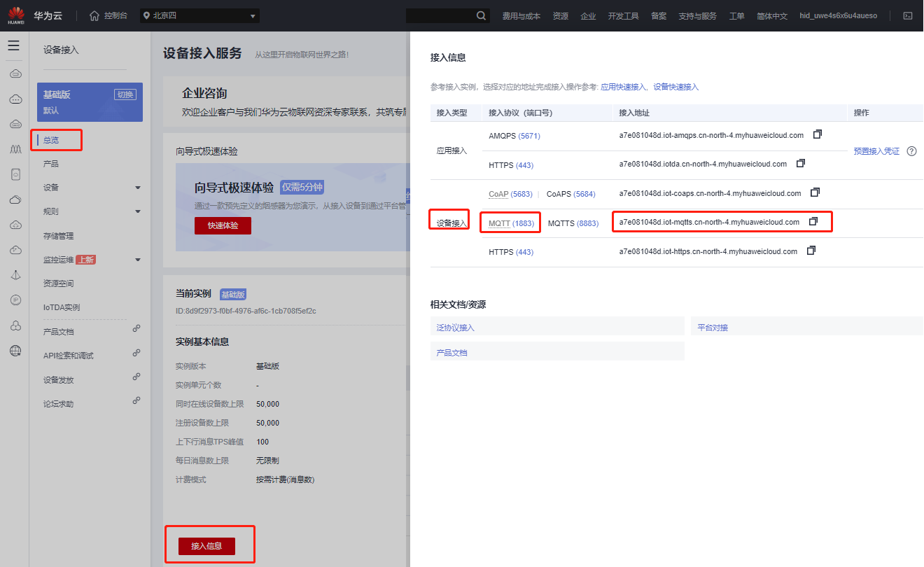Open the 北京四 region dropdown
Viewport: 924px width, 567px height.
tap(199, 15)
